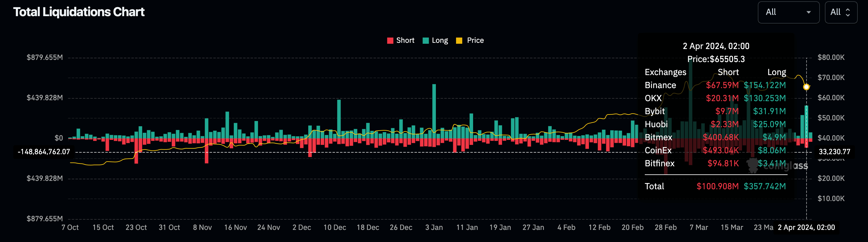The image size is (868, 242).
Task: Click the 2 Apr 2024, 02:00 crosshair label
Action: coord(806,227)
